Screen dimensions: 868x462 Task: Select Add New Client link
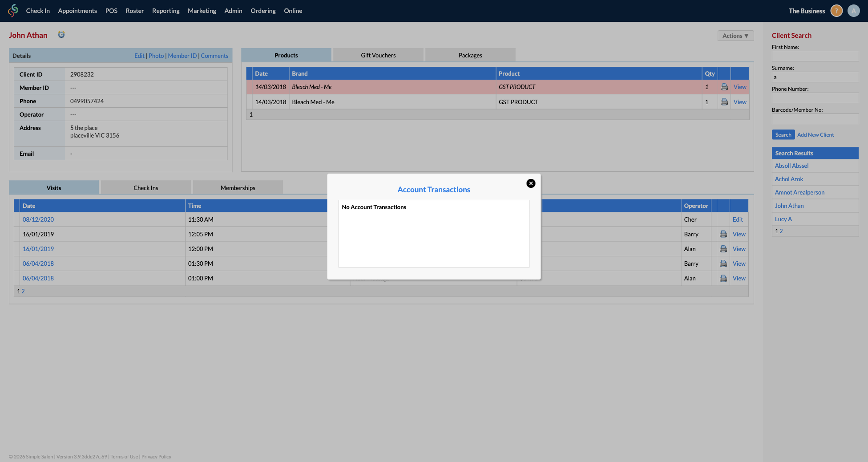point(815,134)
